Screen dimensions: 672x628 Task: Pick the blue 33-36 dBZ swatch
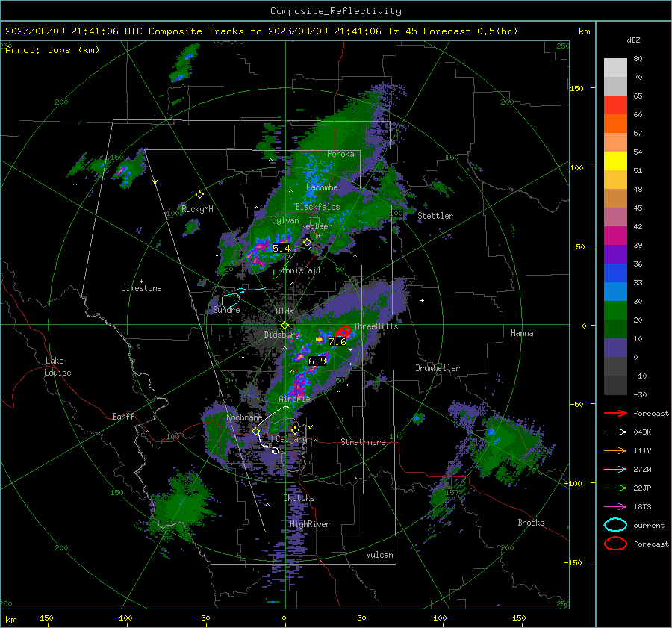pyautogui.click(x=615, y=273)
